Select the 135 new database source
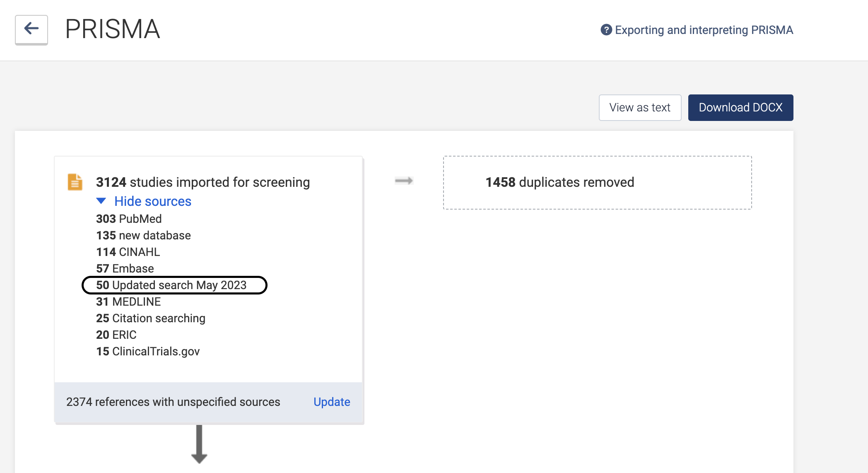868x473 pixels. click(143, 235)
